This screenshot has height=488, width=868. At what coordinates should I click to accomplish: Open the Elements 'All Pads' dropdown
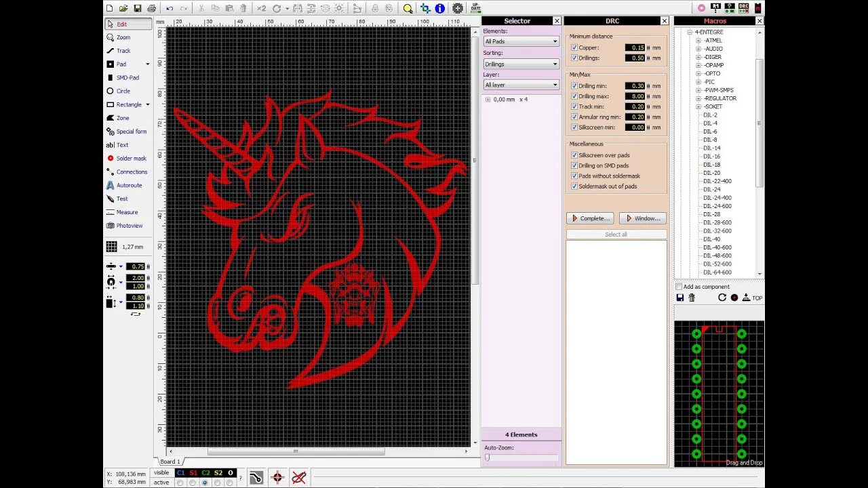click(521, 41)
